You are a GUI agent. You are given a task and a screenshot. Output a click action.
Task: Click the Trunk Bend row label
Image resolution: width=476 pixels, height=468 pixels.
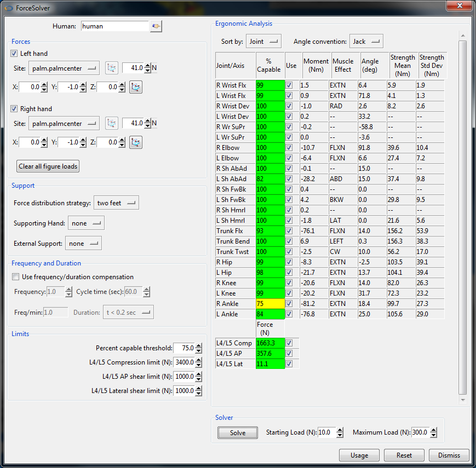click(236, 241)
